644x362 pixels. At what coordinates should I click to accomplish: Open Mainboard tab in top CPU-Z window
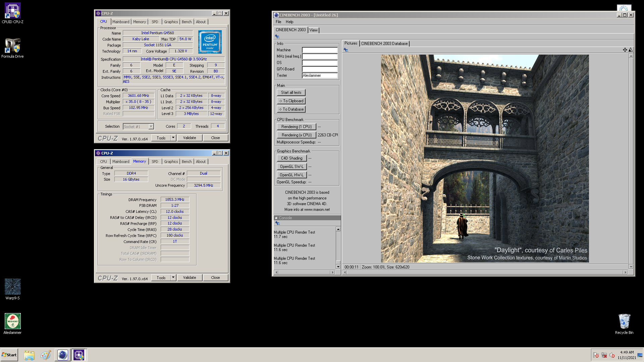(x=121, y=22)
